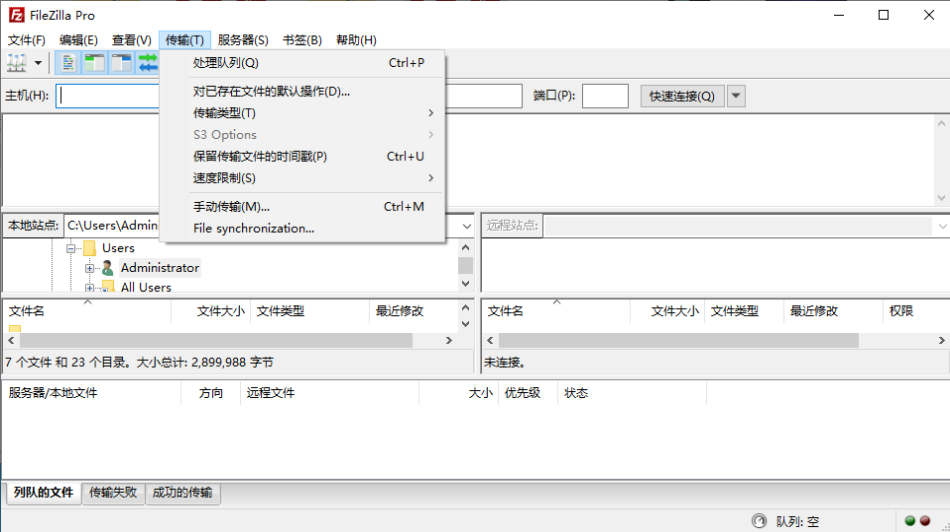Click the 状态 queue column header
950x532 pixels.
pos(632,393)
